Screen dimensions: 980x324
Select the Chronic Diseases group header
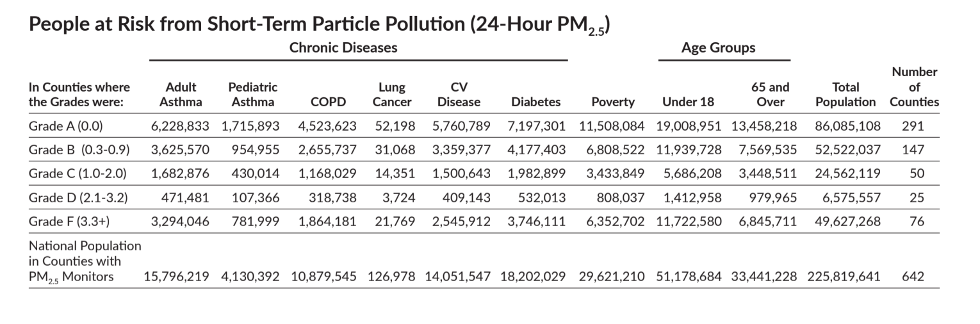(343, 47)
